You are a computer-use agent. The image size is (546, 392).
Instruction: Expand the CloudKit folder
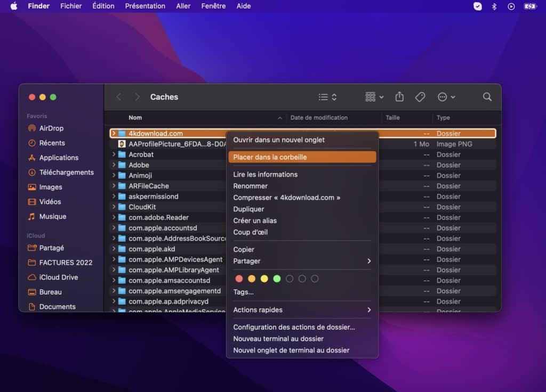[x=114, y=207]
